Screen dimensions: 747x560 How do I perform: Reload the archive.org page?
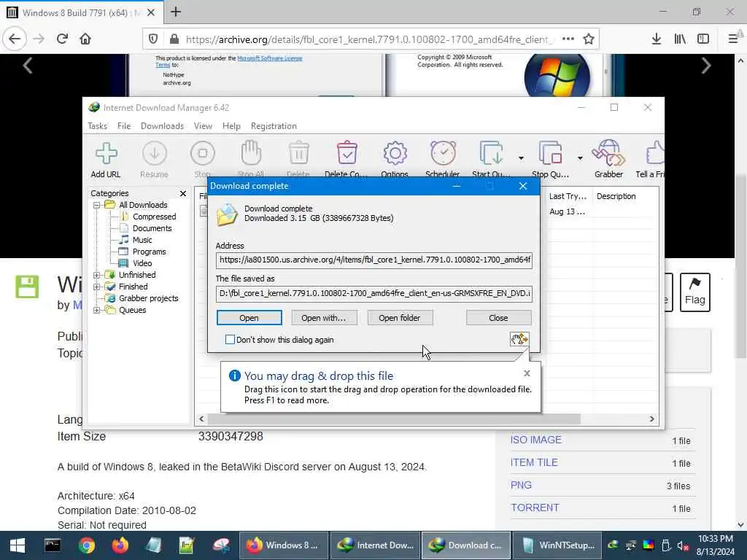[x=62, y=39]
